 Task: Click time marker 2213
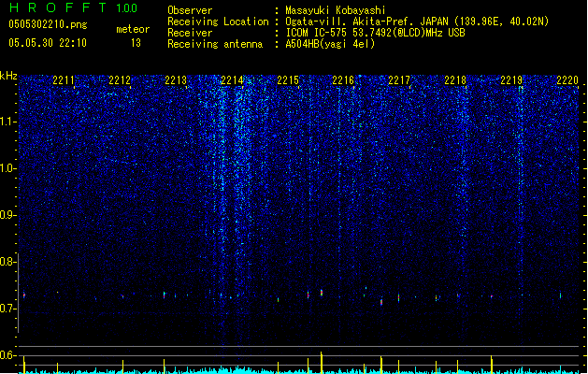(176, 80)
